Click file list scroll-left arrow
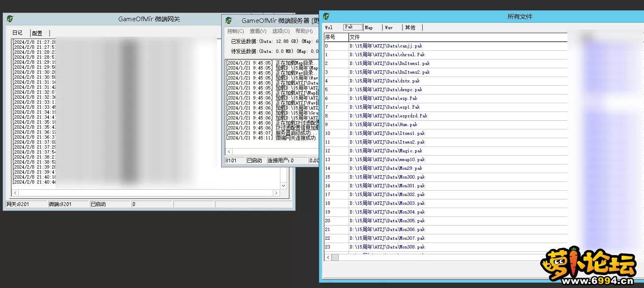 328,258
